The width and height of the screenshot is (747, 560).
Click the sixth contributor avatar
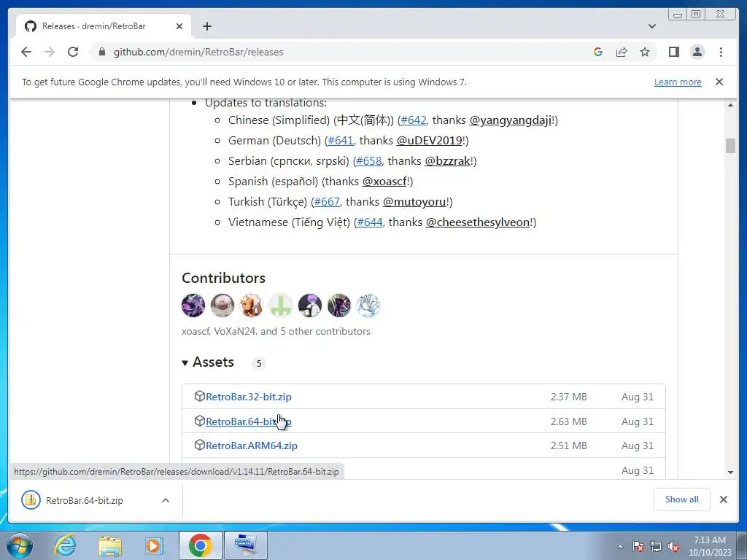[339, 306]
